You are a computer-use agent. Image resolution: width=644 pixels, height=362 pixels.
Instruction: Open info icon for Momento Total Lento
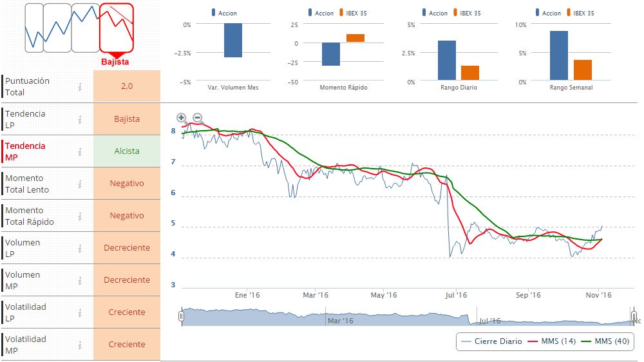click(x=80, y=184)
